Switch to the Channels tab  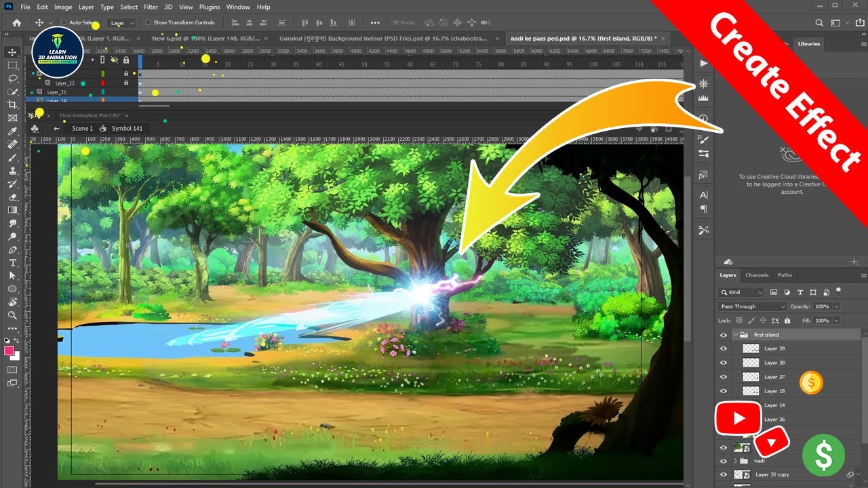pyautogui.click(x=757, y=275)
